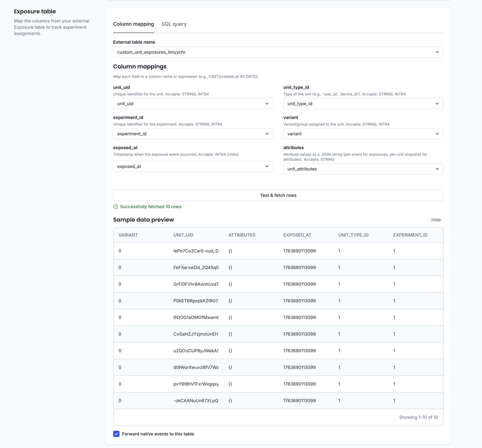Open the External table name dropdown
482x448 pixels.
click(x=278, y=52)
